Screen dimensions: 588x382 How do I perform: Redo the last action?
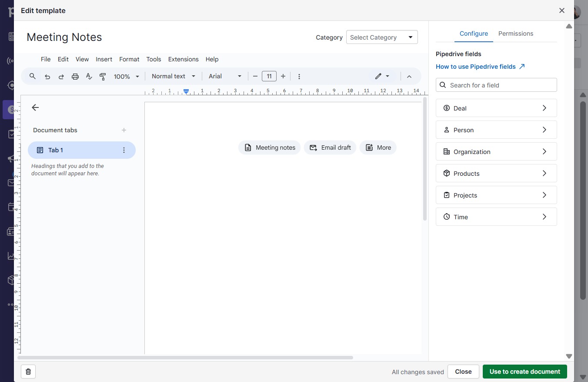[x=61, y=77]
